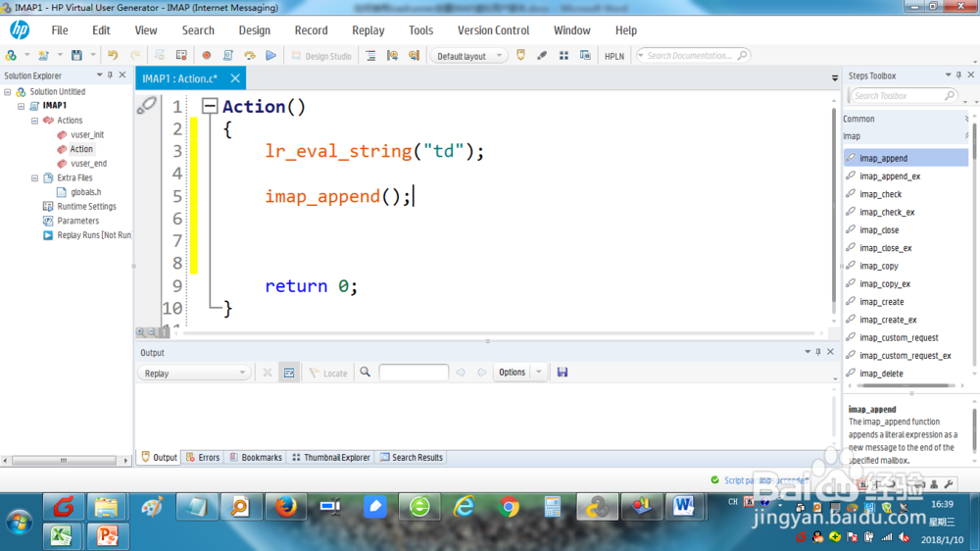Click the Solution Explorer horizontal scrollbar
The image size is (980, 551).
click(x=65, y=461)
